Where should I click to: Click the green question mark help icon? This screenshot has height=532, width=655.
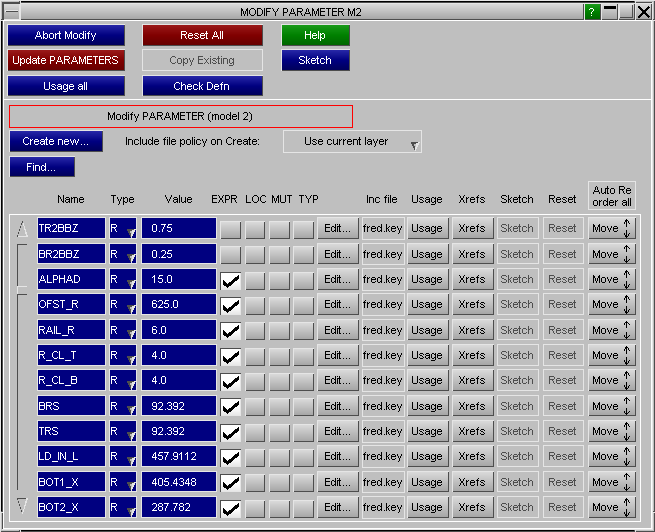pos(593,12)
